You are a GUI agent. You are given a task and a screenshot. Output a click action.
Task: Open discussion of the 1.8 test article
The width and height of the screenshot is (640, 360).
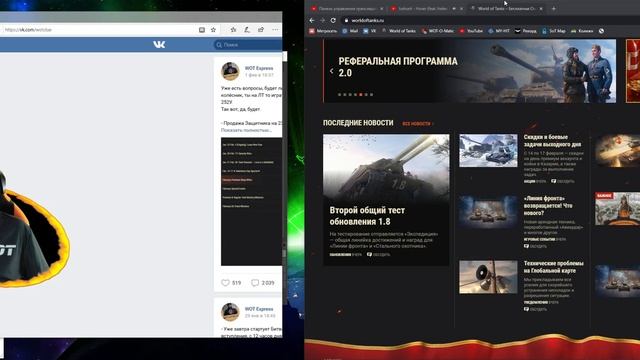(x=378, y=254)
